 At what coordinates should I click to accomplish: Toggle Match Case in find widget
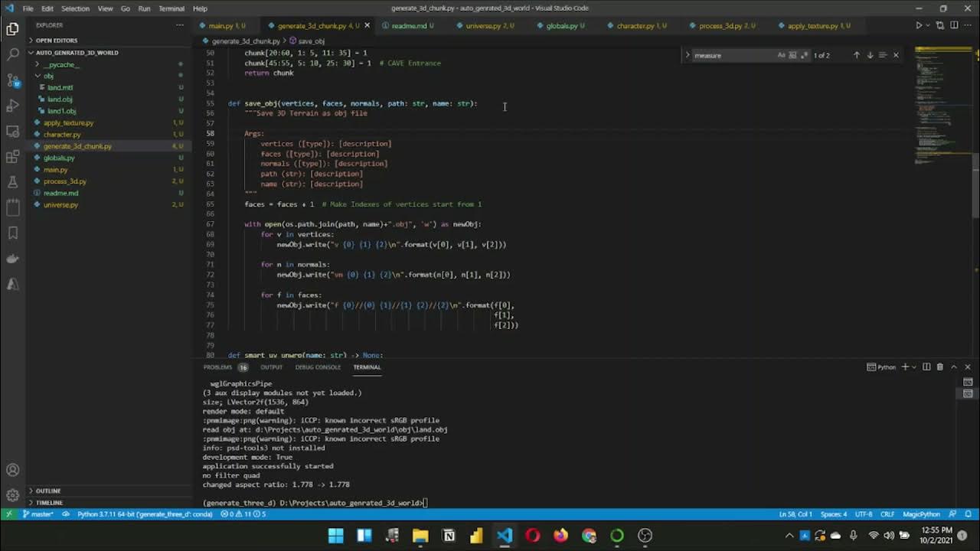[781, 55]
